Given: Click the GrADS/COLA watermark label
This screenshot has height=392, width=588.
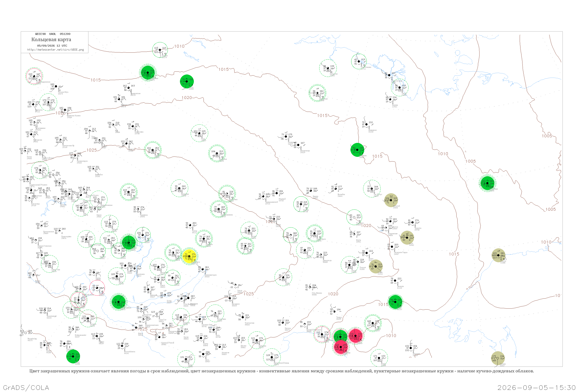Looking at the screenshot, I should pyautogui.click(x=26, y=387).
